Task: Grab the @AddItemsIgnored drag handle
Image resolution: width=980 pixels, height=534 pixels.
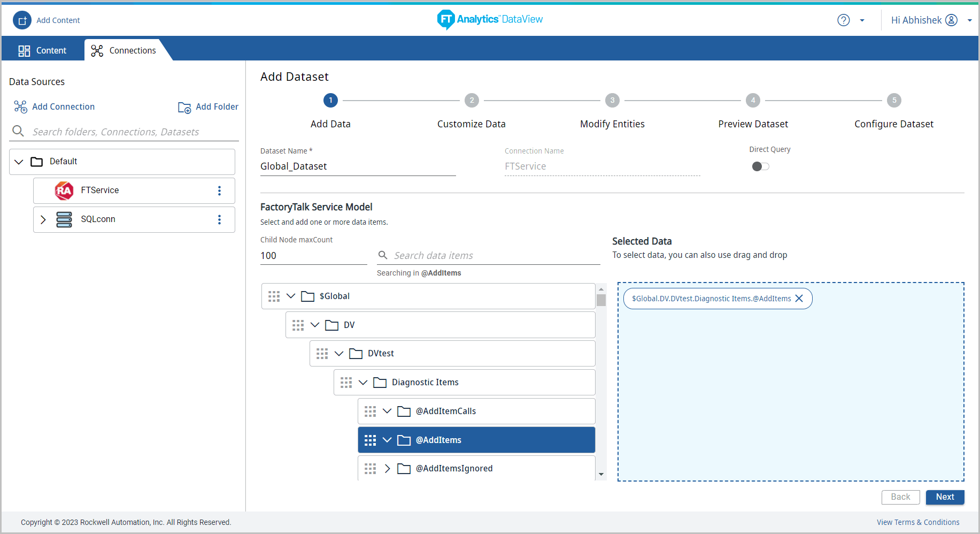Action: 370,469
